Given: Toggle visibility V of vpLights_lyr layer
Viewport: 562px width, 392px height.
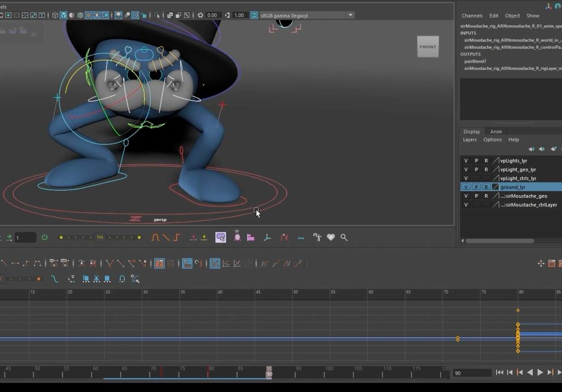Looking at the screenshot, I should (466, 161).
